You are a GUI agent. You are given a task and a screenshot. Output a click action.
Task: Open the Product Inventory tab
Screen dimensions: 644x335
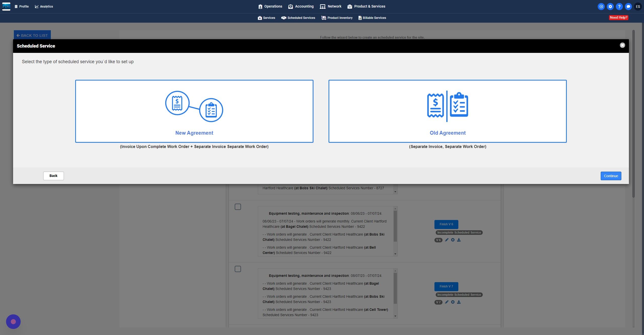click(337, 18)
